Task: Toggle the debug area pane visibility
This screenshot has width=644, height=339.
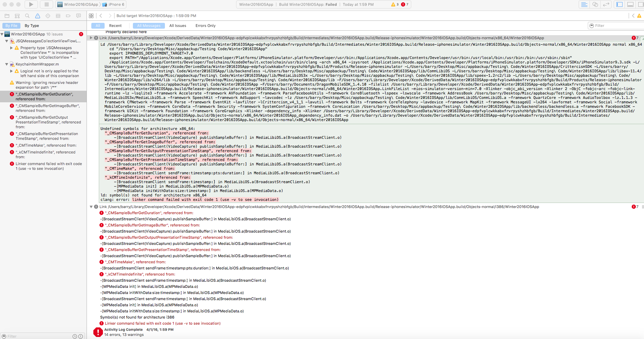Action: [x=630, y=4]
